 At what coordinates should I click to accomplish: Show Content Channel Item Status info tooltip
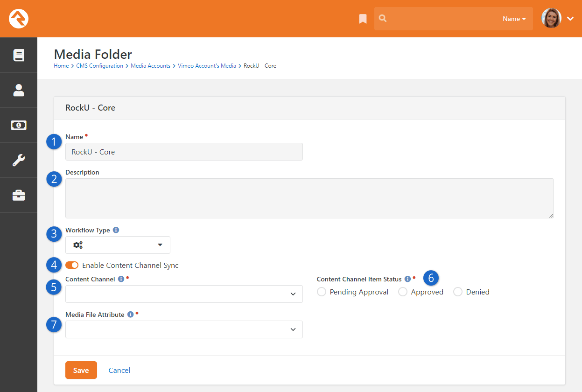407,279
